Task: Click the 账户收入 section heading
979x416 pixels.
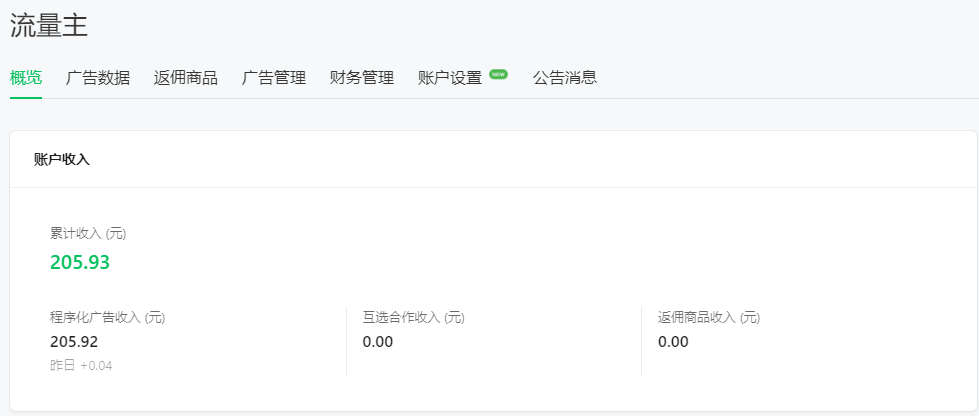Action: 62,159
